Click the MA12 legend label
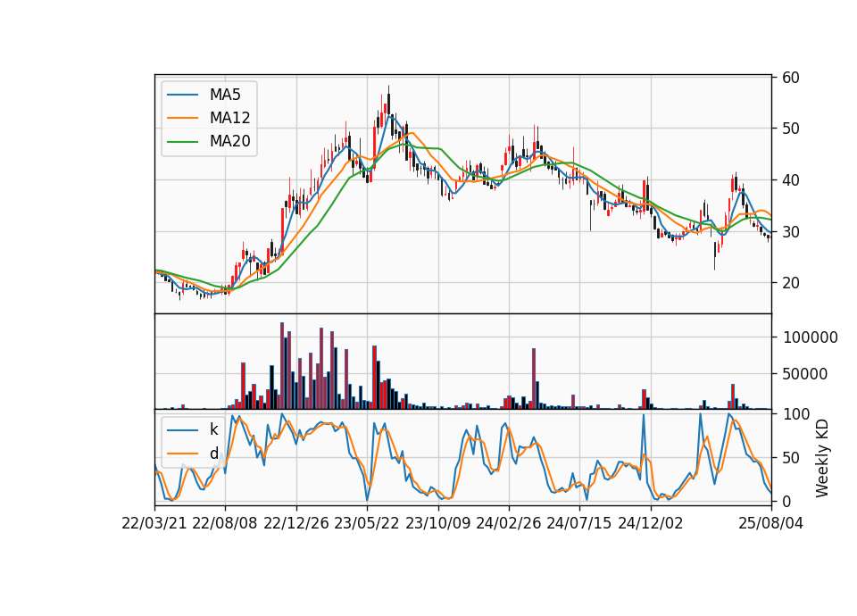Viewport: 857px width, 616px height. 229,118
